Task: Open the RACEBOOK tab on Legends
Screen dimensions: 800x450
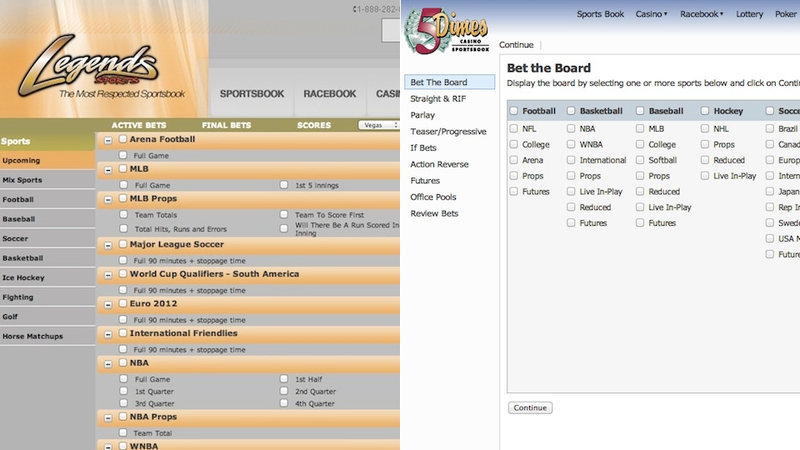Action: 330,94
